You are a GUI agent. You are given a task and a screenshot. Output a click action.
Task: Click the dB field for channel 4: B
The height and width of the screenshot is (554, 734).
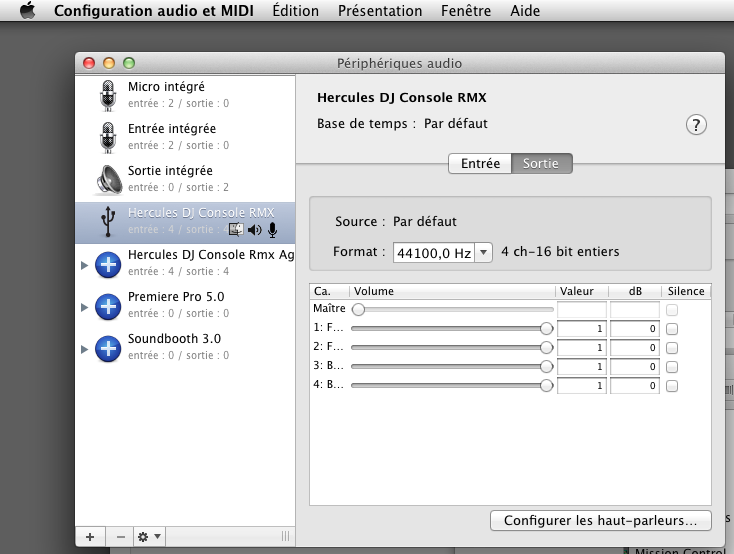click(x=635, y=386)
